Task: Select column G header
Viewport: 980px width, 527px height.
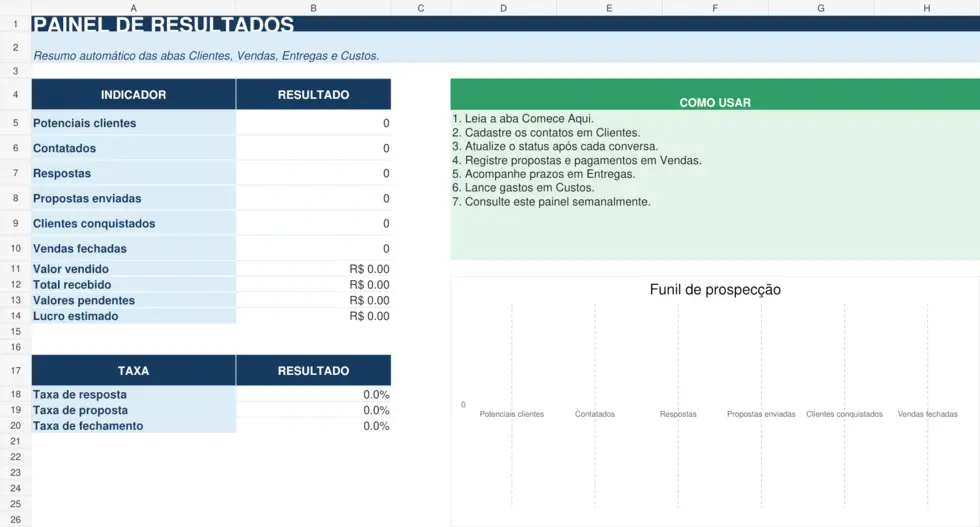Action: 821,8
